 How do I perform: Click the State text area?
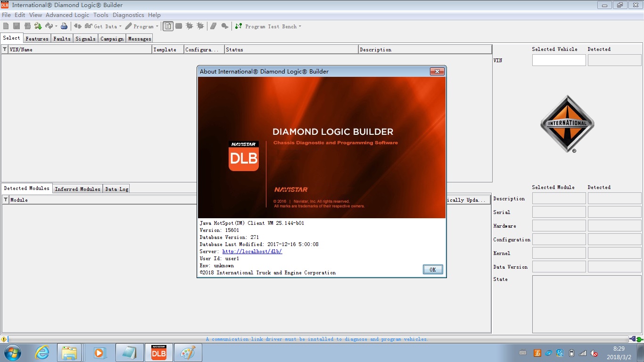tap(587, 304)
